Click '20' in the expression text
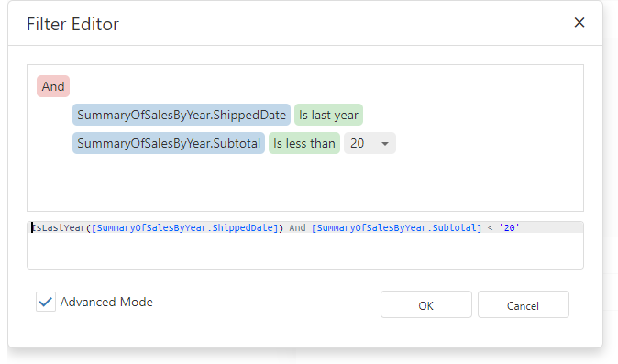This screenshot has height=364, width=618. (x=509, y=227)
